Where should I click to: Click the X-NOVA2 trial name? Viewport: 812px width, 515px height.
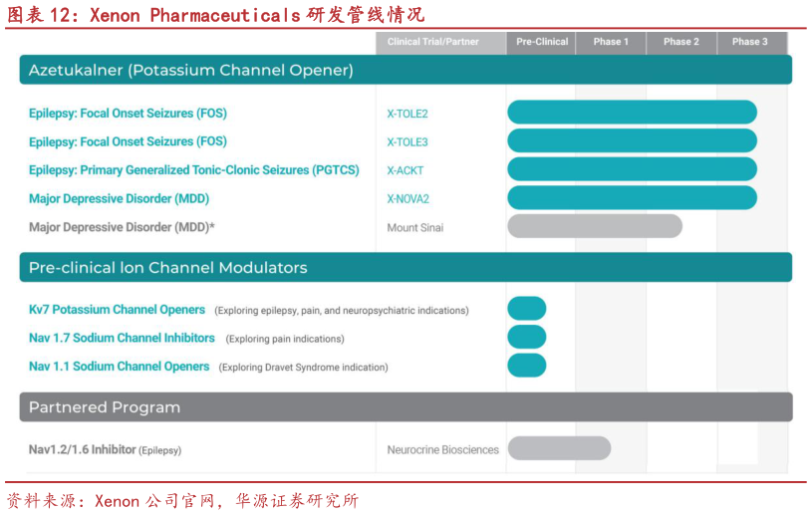[408, 199]
